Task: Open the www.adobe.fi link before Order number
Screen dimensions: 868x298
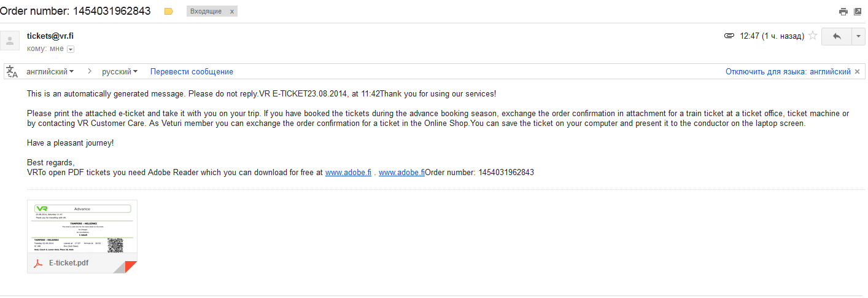Action: pos(401,173)
